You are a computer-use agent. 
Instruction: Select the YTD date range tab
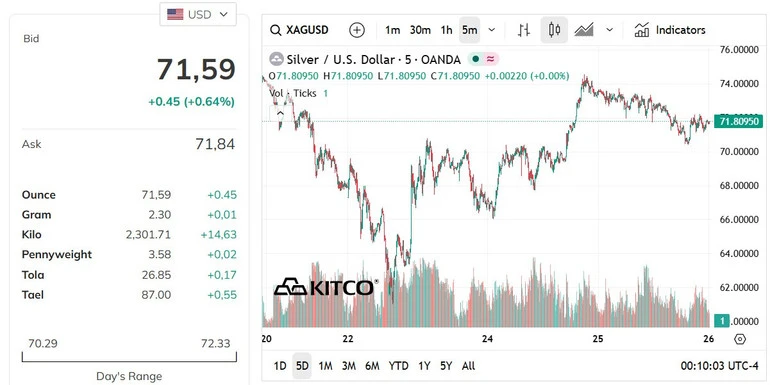(x=398, y=366)
